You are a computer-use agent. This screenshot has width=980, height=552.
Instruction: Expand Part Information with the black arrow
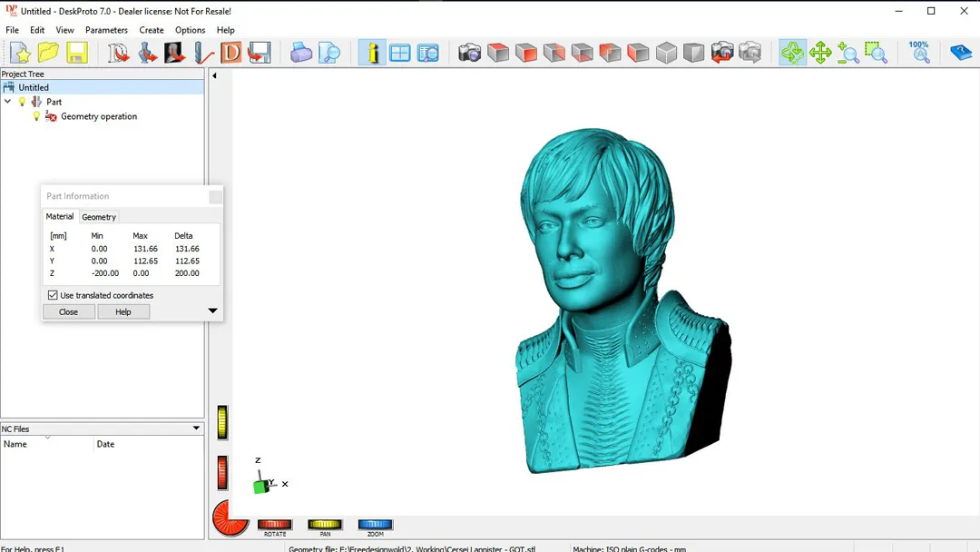[212, 310]
